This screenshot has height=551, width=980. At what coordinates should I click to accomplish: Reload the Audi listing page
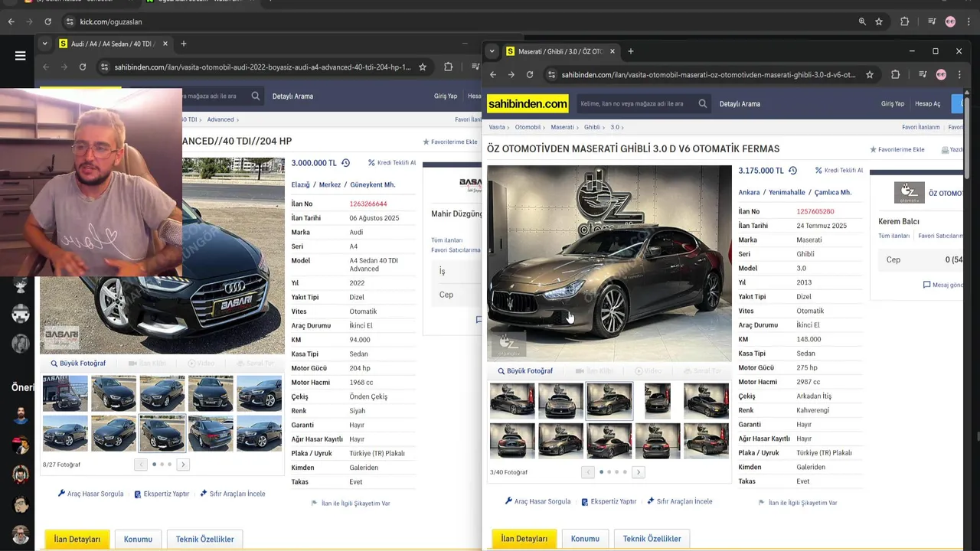[83, 67]
